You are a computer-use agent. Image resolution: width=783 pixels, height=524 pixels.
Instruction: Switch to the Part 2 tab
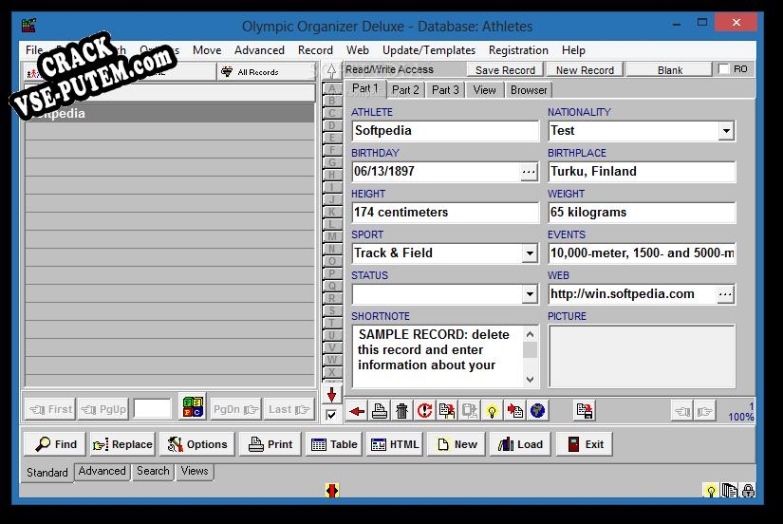[405, 90]
